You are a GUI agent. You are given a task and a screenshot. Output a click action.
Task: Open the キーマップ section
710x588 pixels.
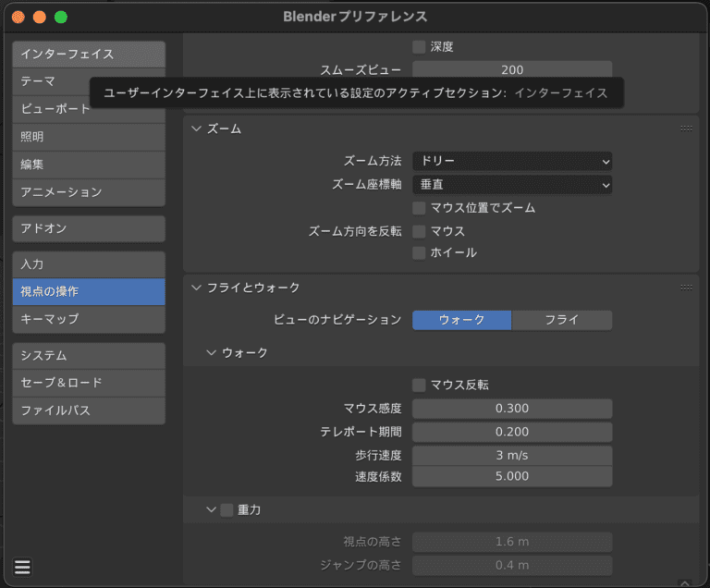coord(89,319)
